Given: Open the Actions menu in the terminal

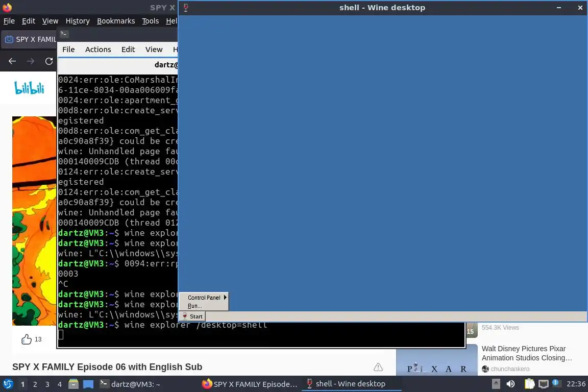Looking at the screenshot, I should (98, 50).
